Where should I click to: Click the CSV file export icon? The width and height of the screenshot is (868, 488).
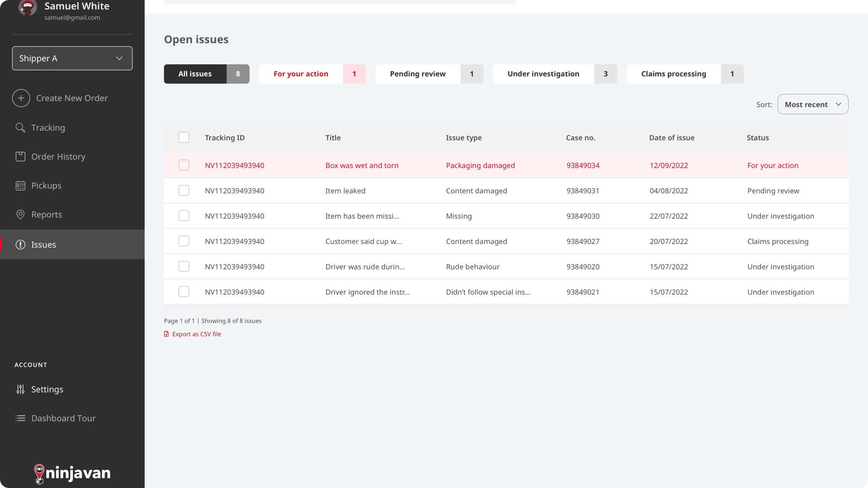coord(166,334)
